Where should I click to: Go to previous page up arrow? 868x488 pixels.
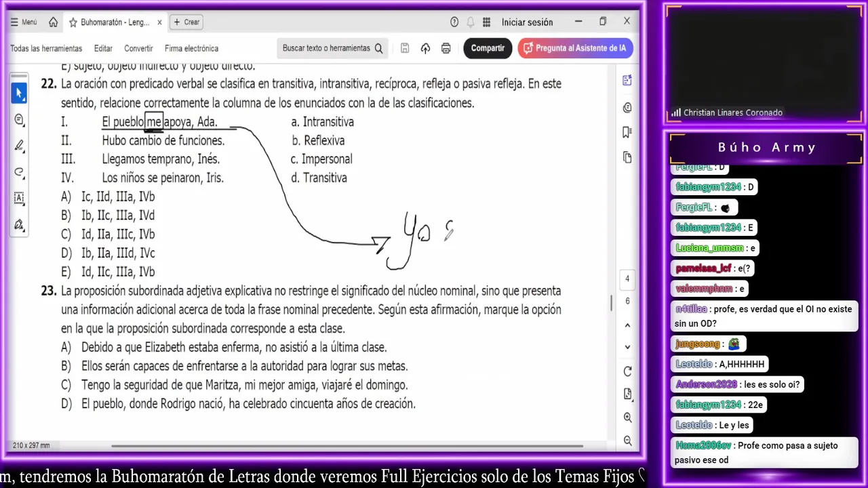pos(627,325)
